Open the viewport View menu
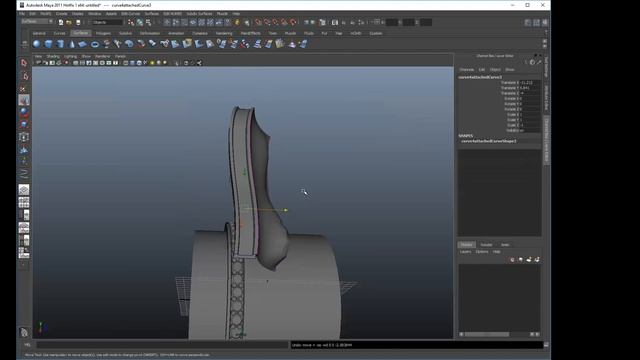The image size is (640, 360). (x=38, y=56)
